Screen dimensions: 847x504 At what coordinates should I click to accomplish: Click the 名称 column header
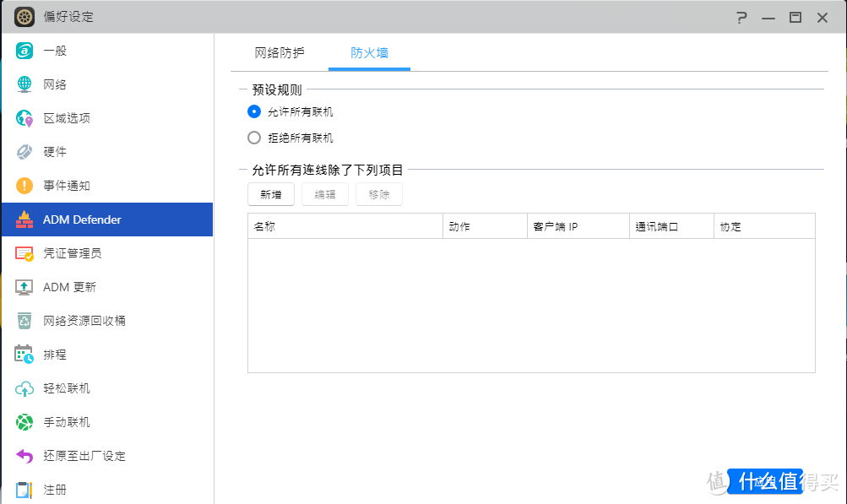pyautogui.click(x=345, y=226)
